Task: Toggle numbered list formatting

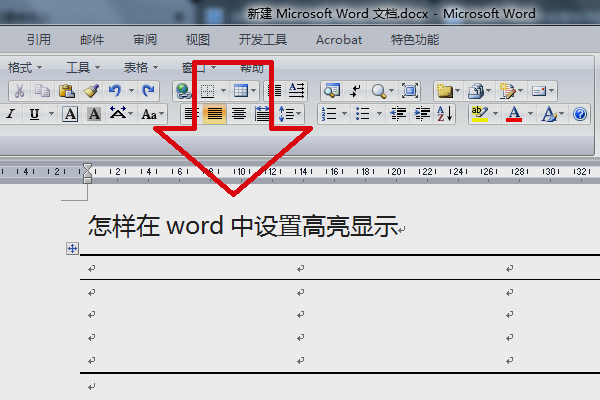Action: (x=329, y=114)
